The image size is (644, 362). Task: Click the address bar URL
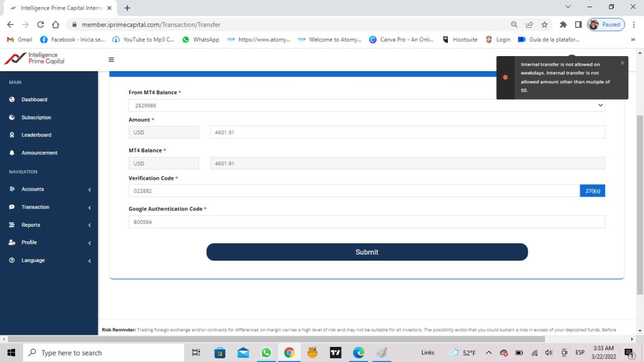coord(151,25)
